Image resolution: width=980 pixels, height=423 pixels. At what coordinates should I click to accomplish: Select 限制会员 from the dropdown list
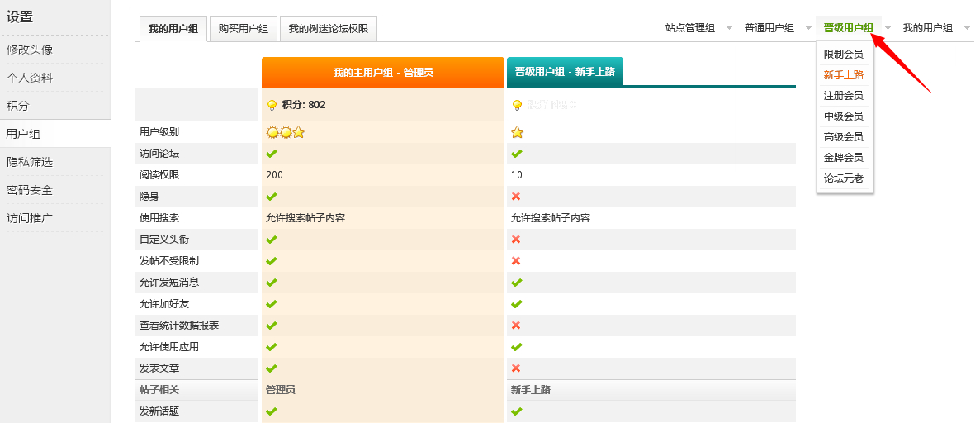coord(844,55)
